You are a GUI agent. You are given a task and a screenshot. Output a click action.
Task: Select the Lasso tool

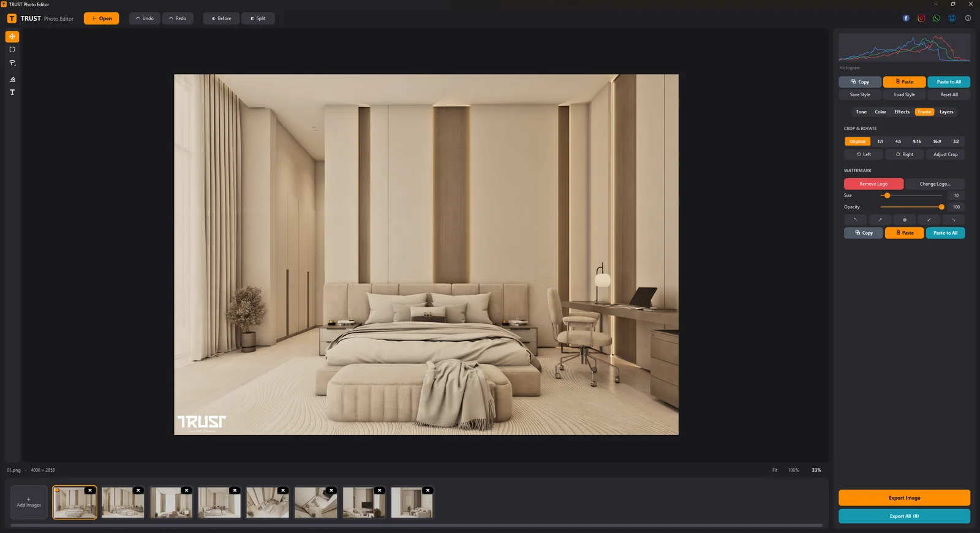tap(12, 63)
